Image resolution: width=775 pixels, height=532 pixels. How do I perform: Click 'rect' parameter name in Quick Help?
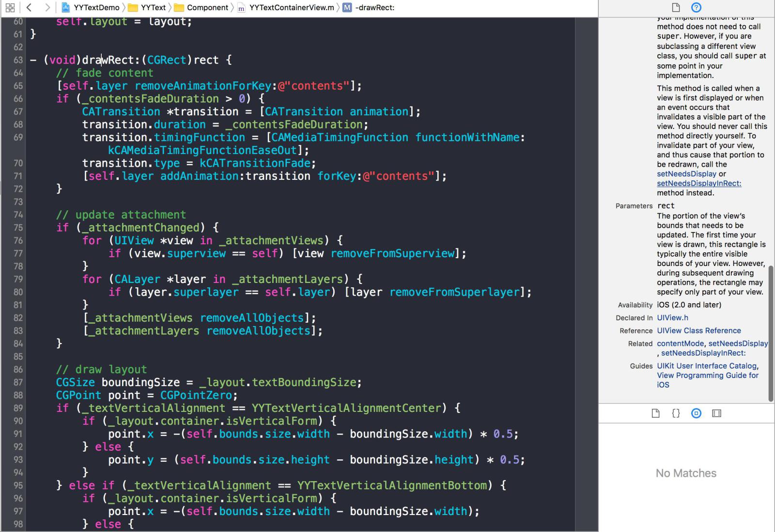tap(666, 206)
